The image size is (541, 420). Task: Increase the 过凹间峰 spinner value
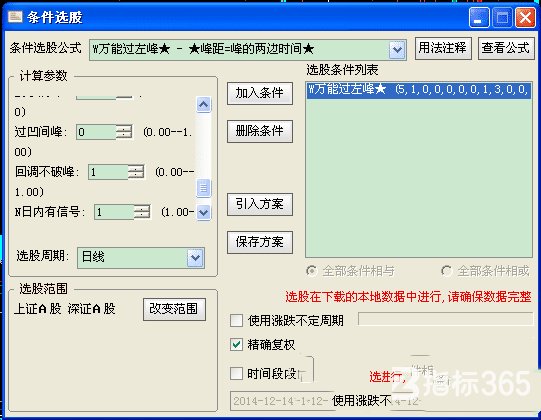coord(124,129)
